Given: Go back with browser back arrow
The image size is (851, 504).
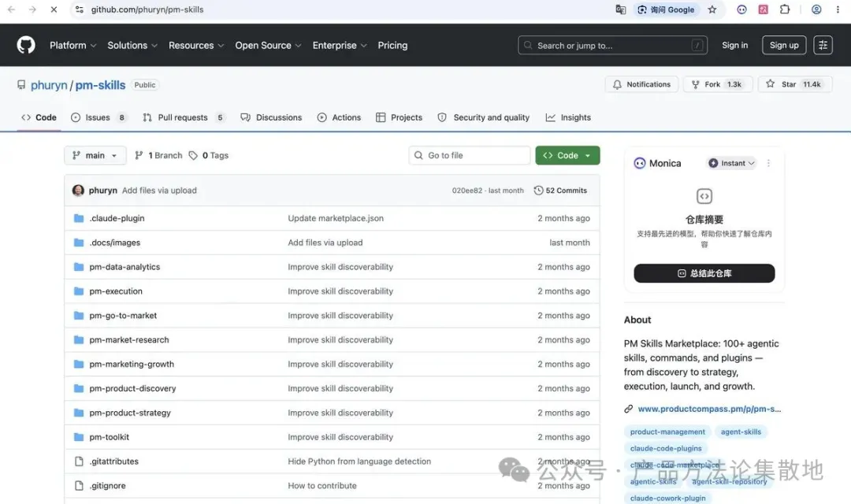Looking at the screenshot, I should 11,9.
